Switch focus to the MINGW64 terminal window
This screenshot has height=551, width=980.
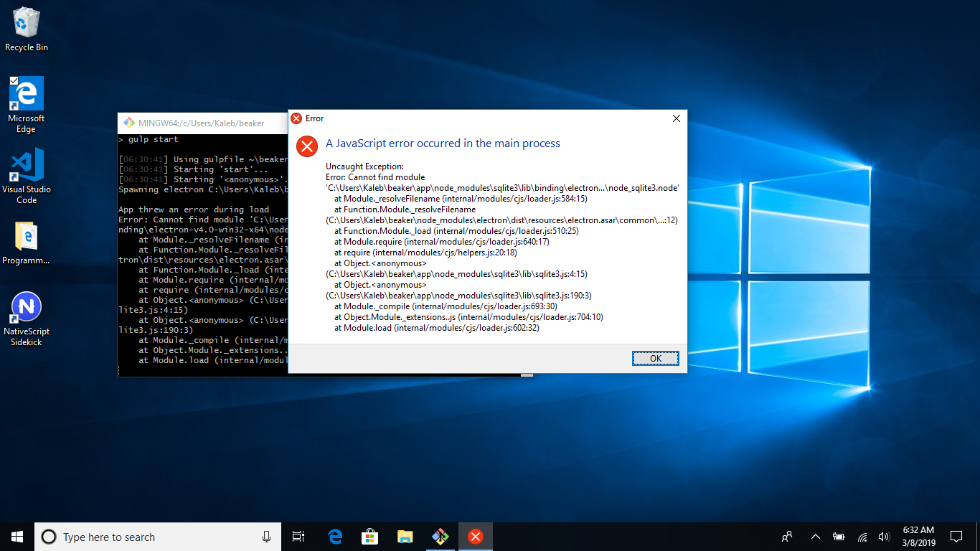click(201, 123)
